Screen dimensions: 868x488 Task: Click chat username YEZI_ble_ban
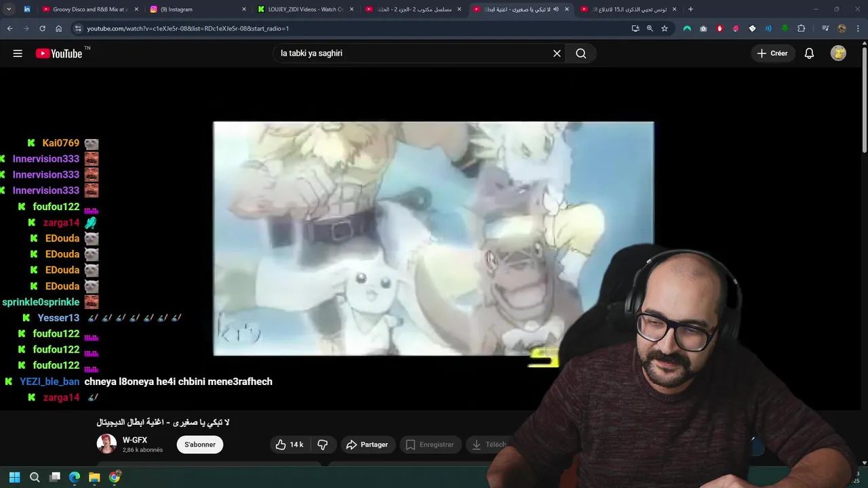[x=50, y=382]
